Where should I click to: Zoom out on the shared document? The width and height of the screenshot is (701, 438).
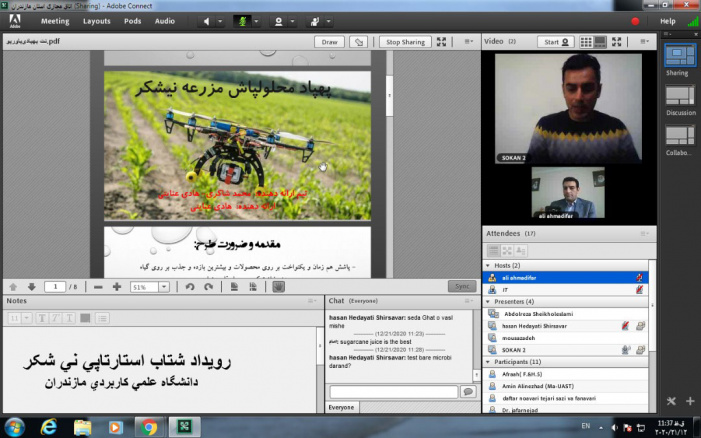(97, 287)
